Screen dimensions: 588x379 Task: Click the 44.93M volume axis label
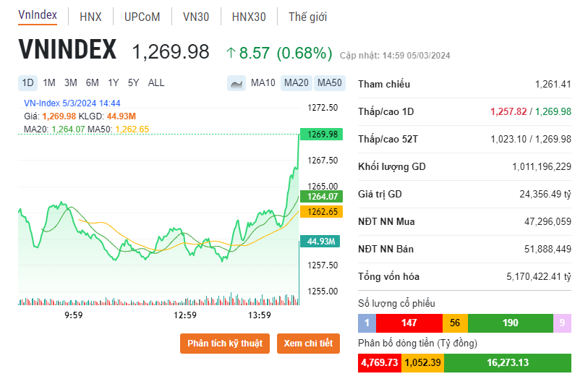coord(320,242)
